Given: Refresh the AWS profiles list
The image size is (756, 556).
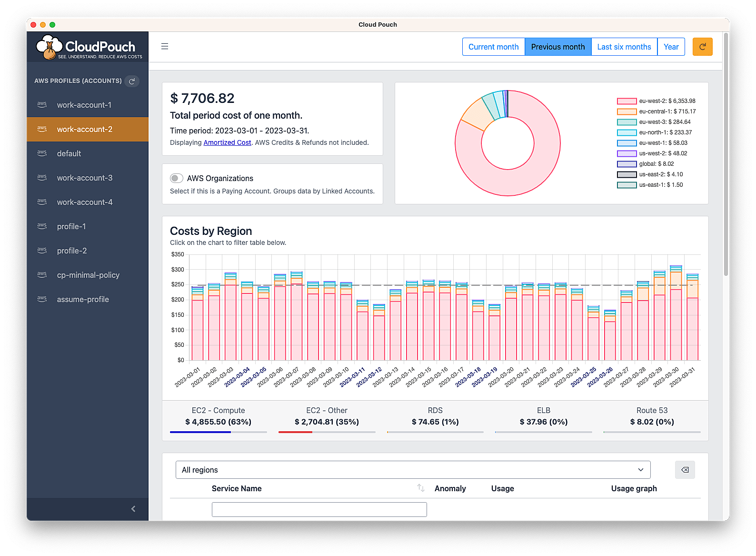Looking at the screenshot, I should 132,81.
